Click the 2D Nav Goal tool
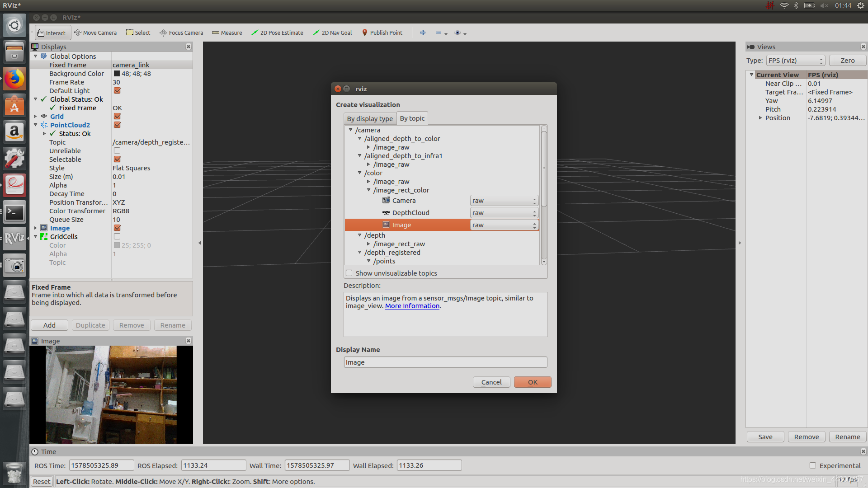868x488 pixels. coord(332,33)
